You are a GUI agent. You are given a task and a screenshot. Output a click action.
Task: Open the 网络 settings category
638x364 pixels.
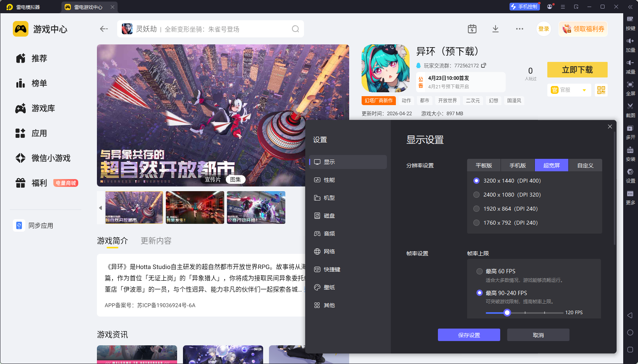click(348, 251)
